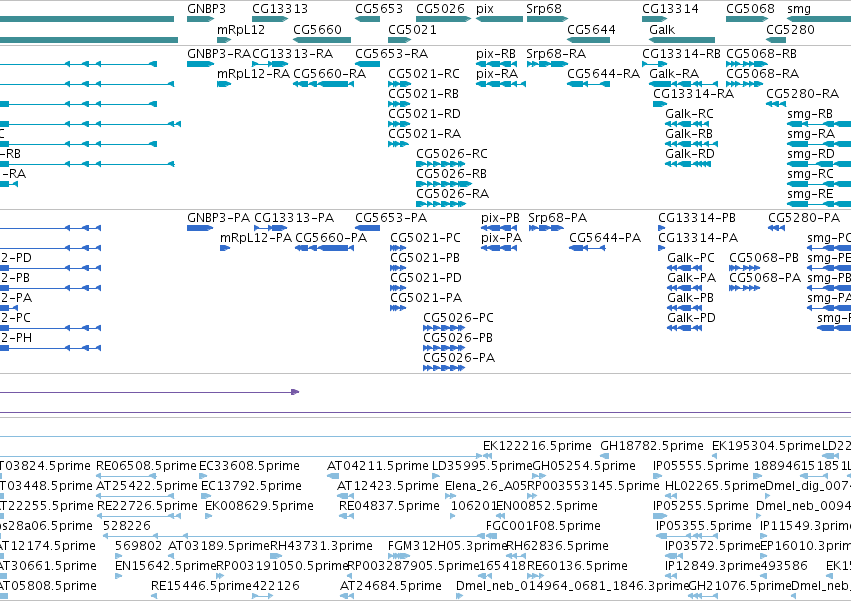The image size is (851, 601).
Task: Select the CG5026 gene label
Action: tap(440, 9)
